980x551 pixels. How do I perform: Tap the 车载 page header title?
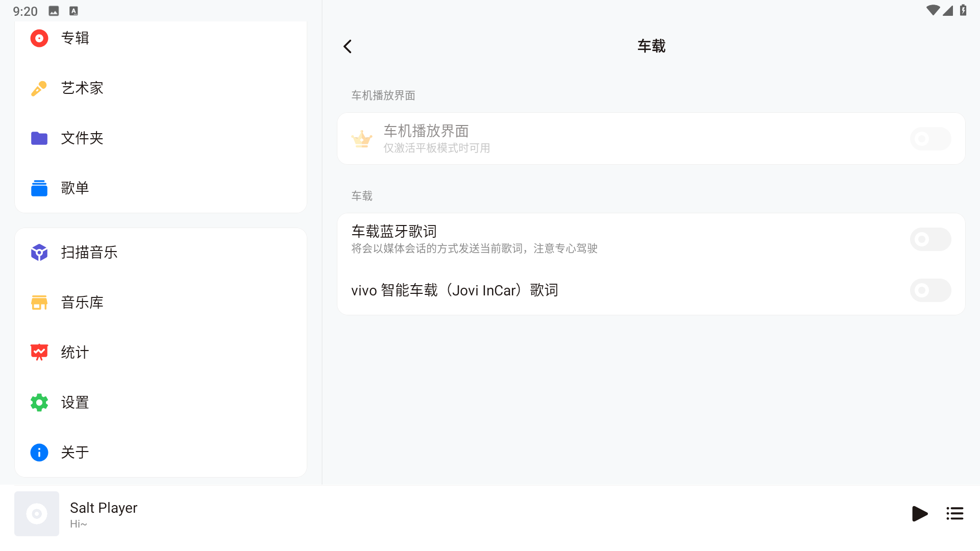(x=651, y=45)
